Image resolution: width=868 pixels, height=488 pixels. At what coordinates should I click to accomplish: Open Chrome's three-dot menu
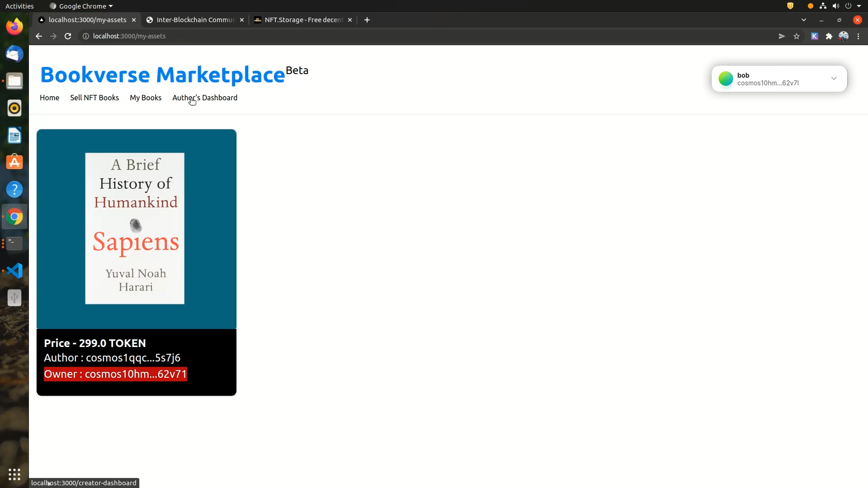coord(859,36)
